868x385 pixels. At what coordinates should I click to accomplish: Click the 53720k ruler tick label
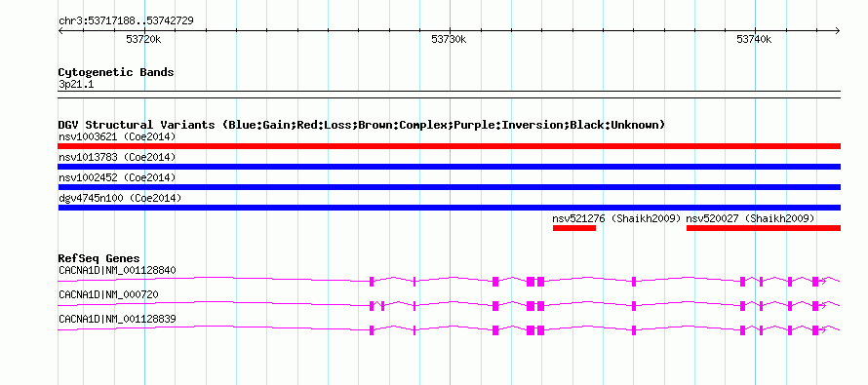tap(143, 40)
